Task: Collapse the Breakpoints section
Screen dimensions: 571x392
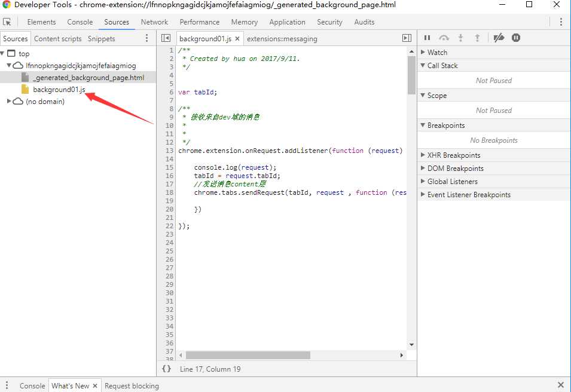Action: (x=423, y=125)
